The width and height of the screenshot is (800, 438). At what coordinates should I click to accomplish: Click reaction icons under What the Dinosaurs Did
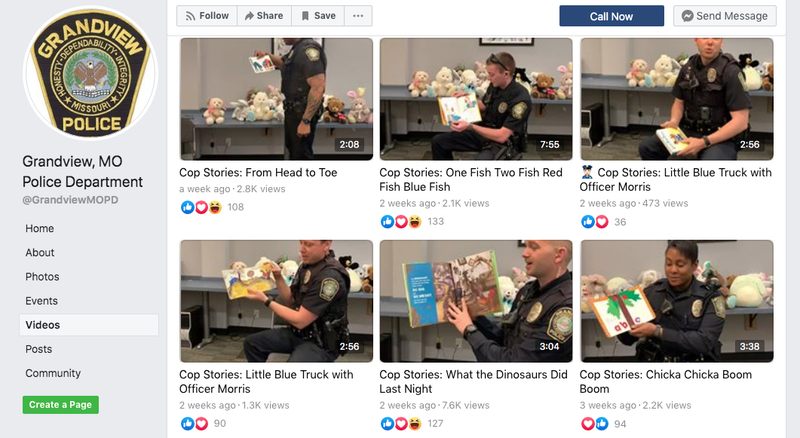click(x=401, y=424)
